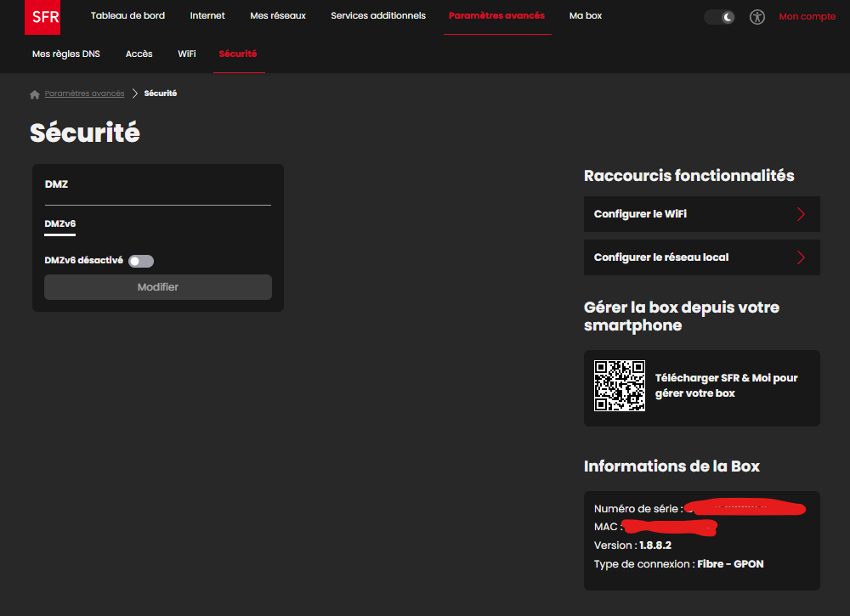This screenshot has height=616, width=850.
Task: Follow Paramètres avancés breadcrumb link
Action: click(x=84, y=93)
